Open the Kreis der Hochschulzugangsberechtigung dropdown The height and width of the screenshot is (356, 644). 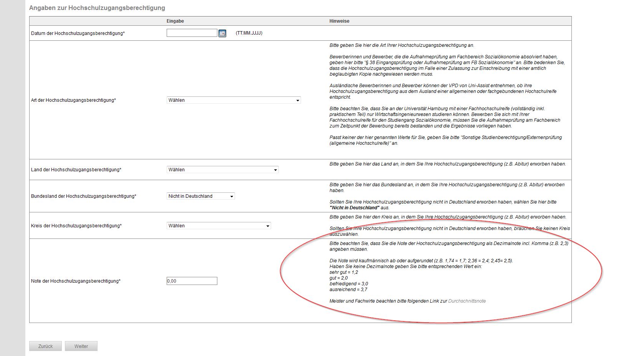coord(219,225)
